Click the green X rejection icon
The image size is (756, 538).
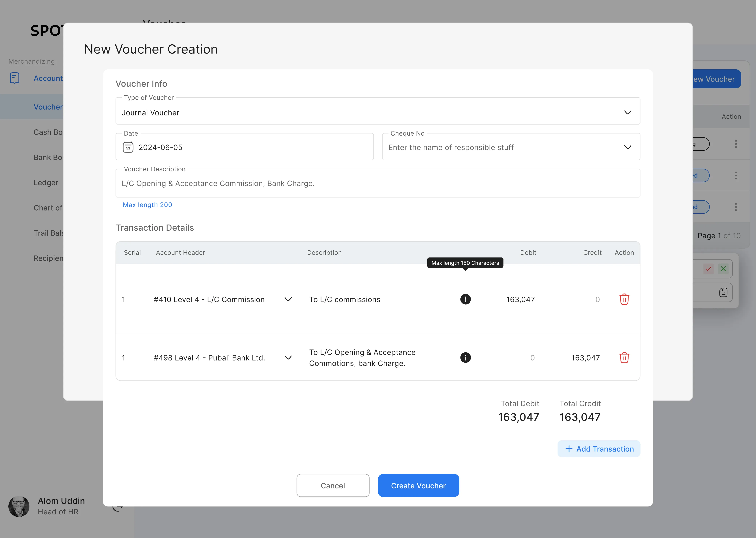click(x=724, y=269)
